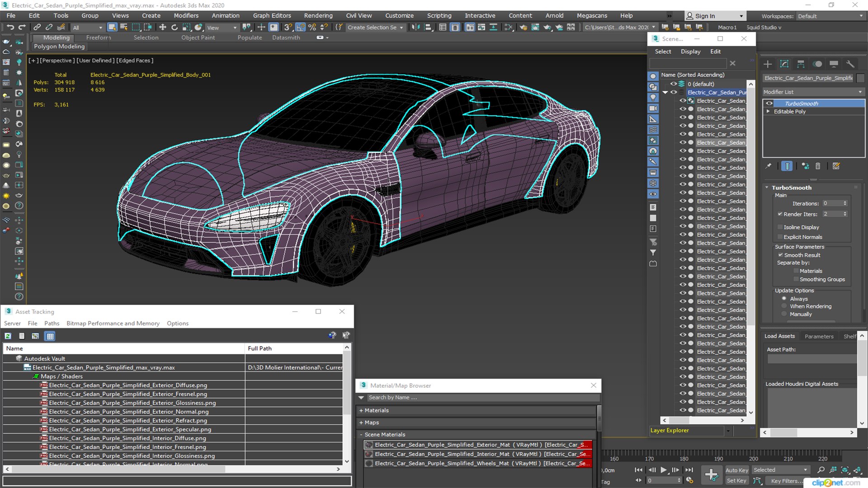Screen dimensions: 868x488
Task: Open Configure Modifier Sets
Action: coord(836,166)
